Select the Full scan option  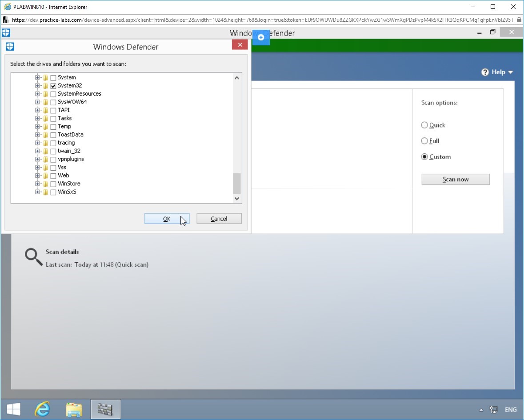(x=424, y=141)
